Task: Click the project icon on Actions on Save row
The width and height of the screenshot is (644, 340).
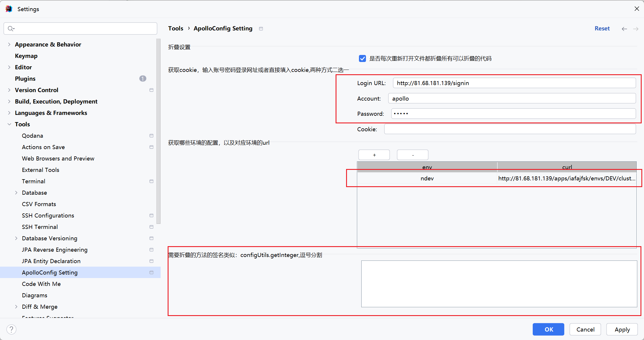Action: (151, 147)
